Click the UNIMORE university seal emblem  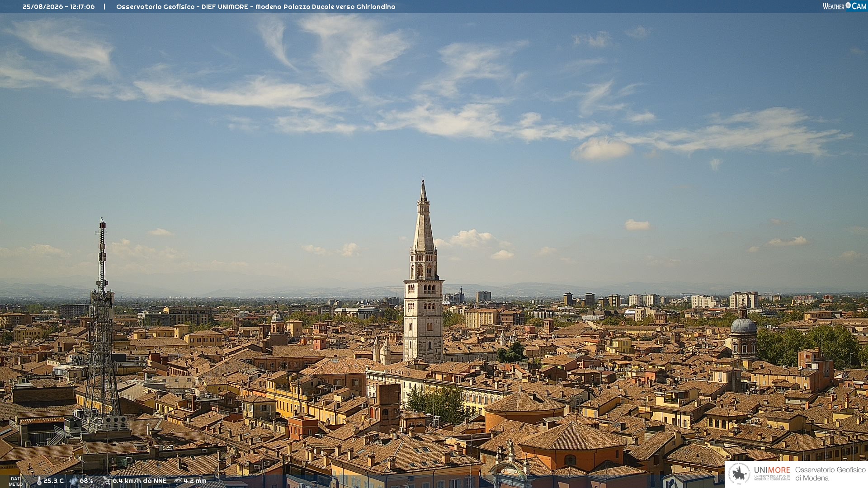pyautogui.click(x=740, y=474)
